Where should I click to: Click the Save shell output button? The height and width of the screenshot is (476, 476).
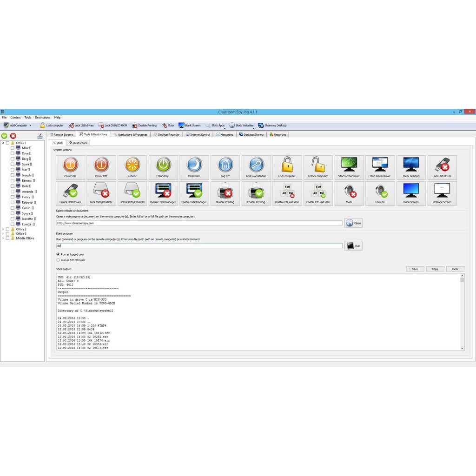pos(415,269)
